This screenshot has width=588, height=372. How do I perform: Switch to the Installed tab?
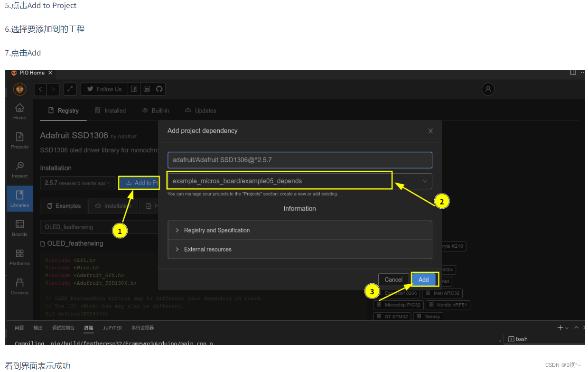coord(111,111)
